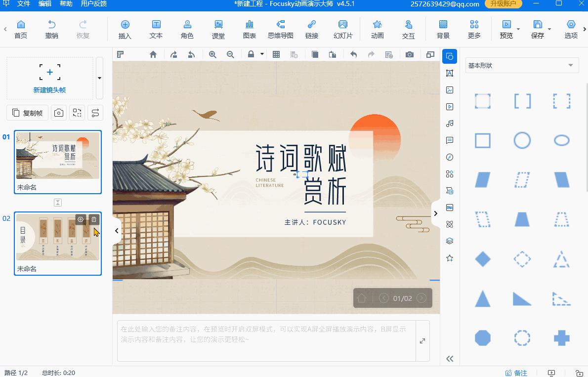The image size is (588, 377).
Task: Click the 动画 animation icon
Action: tap(377, 28)
